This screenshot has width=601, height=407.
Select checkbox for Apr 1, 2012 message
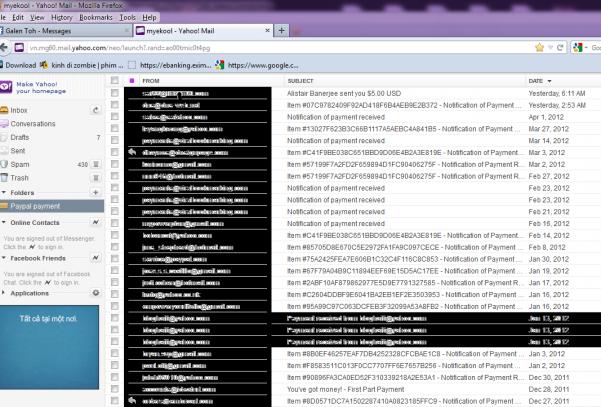115,117
